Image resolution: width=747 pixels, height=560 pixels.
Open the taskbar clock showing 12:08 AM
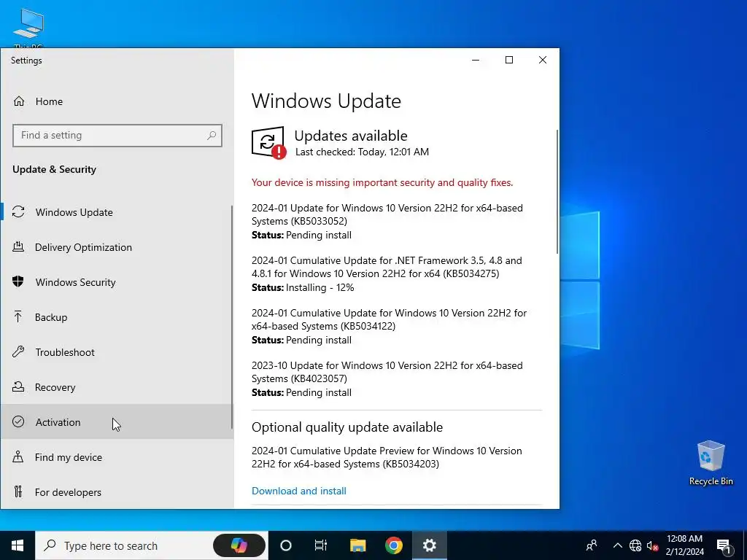[x=684, y=545]
